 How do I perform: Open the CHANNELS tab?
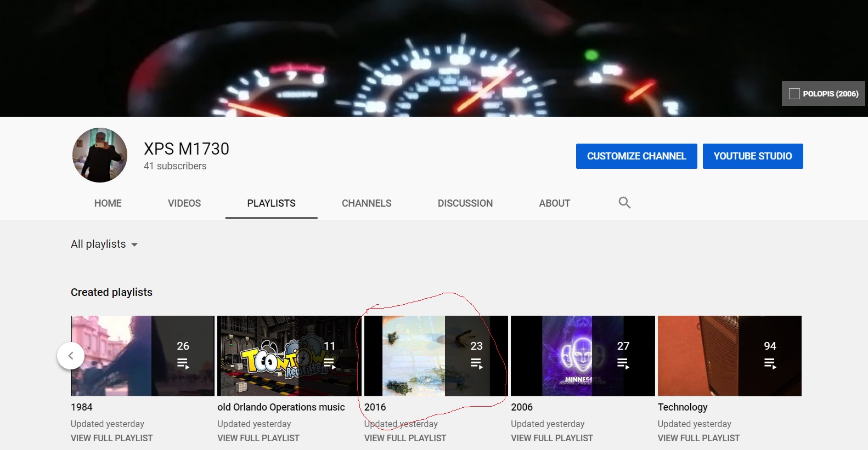pos(367,203)
